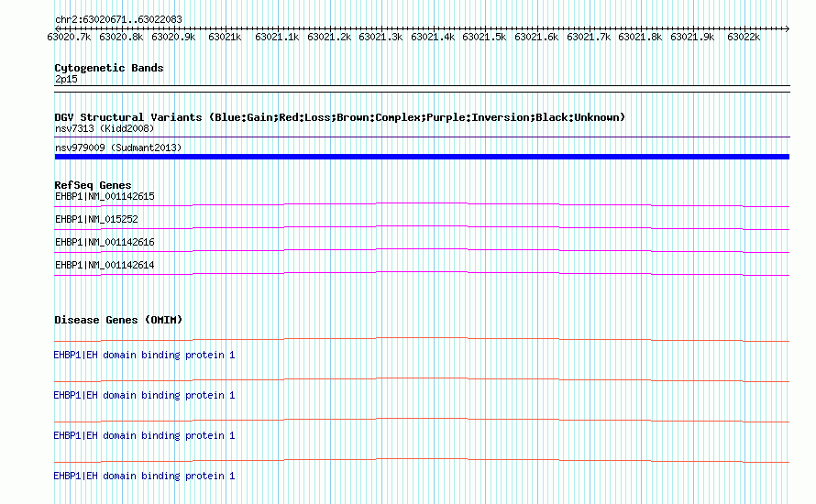Open variant nsv979009 (Sudmant2013)

118,148
